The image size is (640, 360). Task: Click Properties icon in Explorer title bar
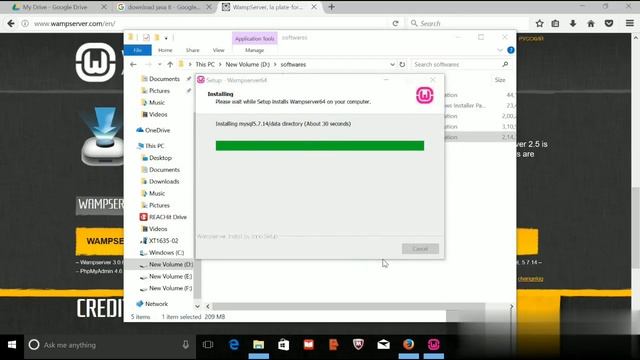coord(146,38)
